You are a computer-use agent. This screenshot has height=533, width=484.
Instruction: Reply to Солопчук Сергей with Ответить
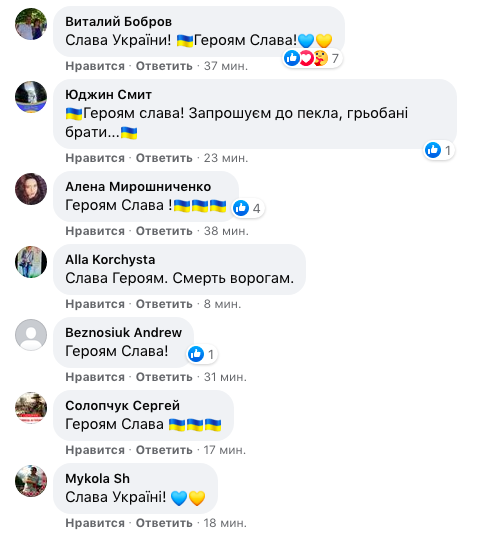(164, 450)
